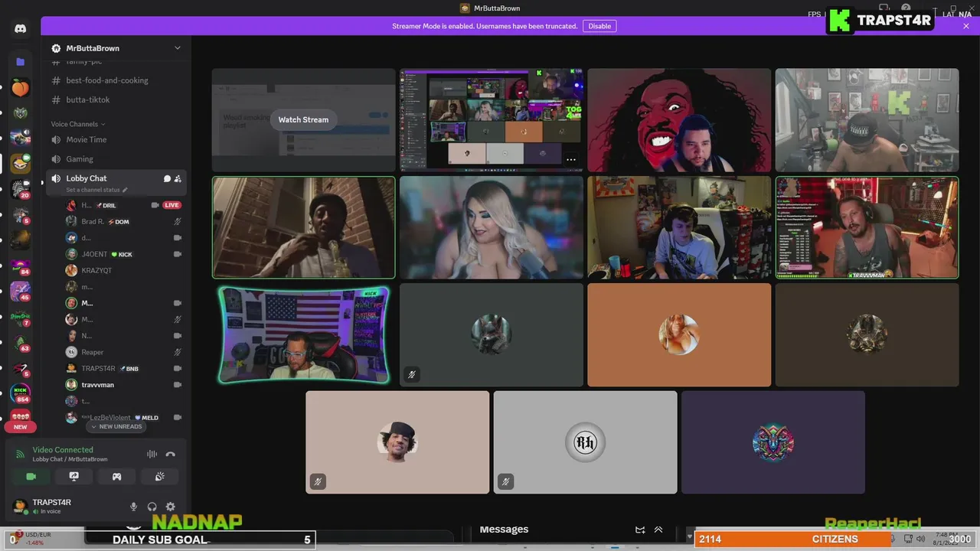Screen dimensions: 980x551
Task: Start an activity controller icon
Action: point(116,476)
